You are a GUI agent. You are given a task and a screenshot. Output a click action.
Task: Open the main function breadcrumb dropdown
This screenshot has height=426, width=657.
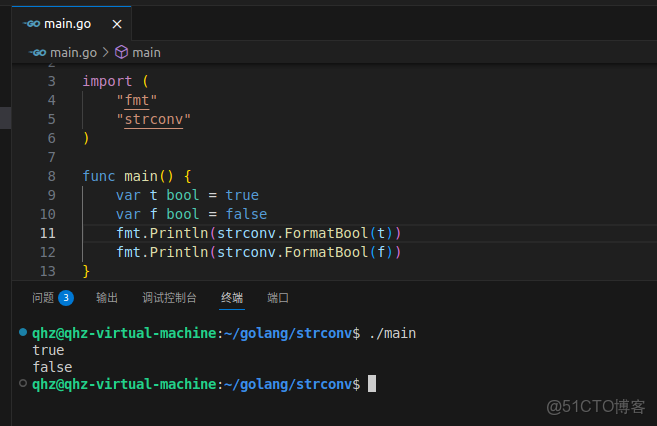(146, 52)
